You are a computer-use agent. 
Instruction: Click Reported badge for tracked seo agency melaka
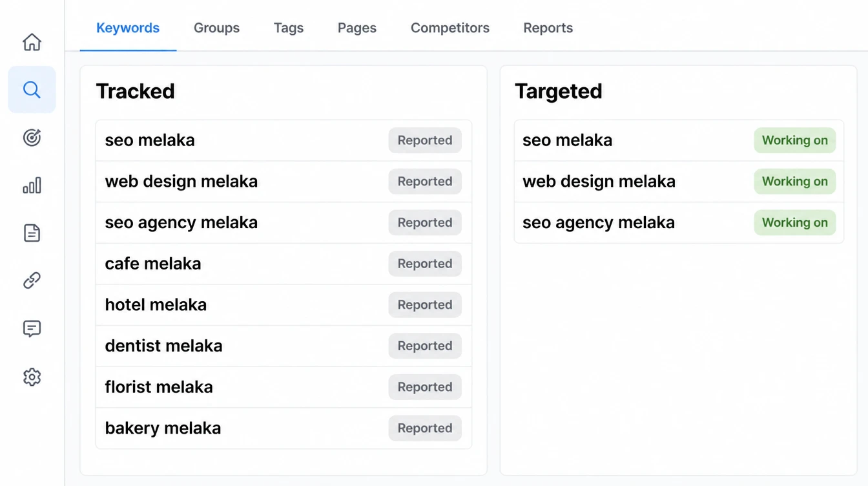(425, 222)
